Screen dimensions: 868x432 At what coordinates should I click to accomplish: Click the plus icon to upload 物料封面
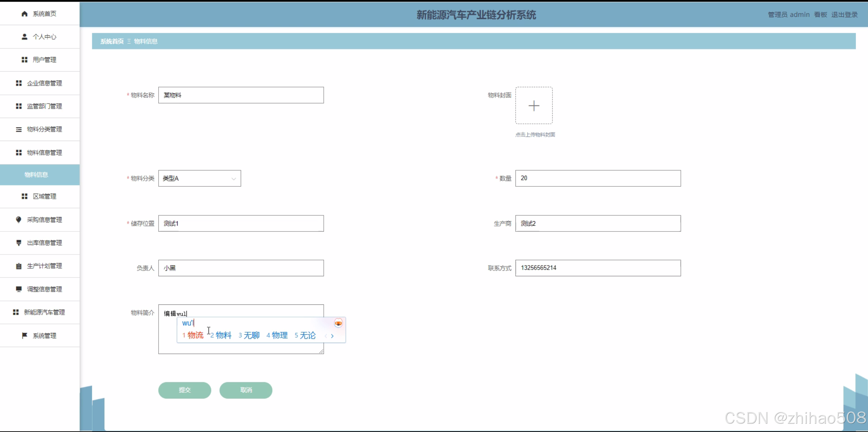point(534,106)
